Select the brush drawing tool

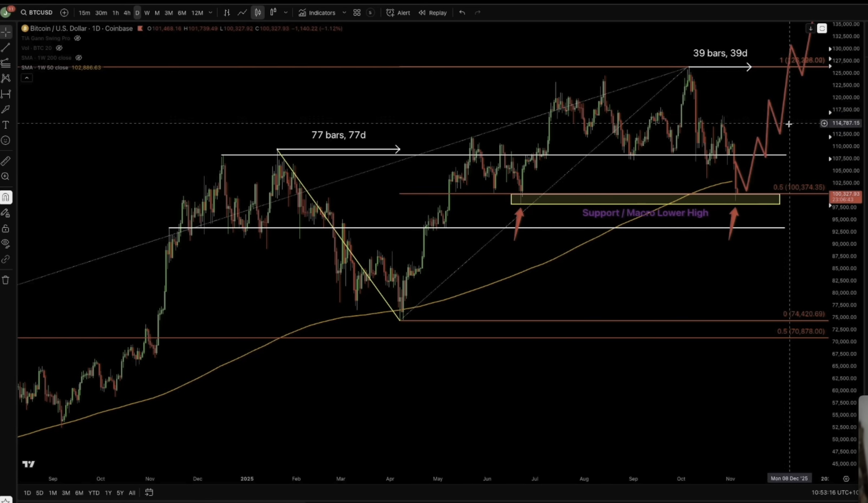coord(6,109)
